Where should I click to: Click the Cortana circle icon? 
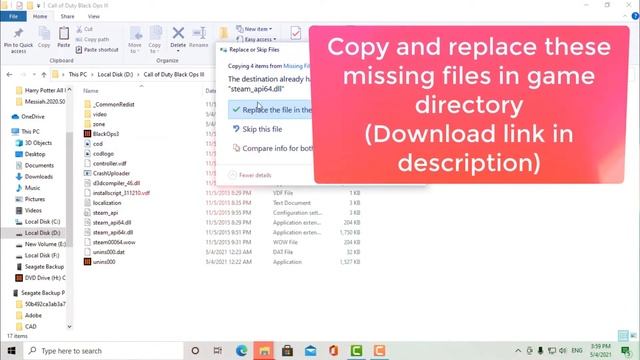[x=195, y=351]
